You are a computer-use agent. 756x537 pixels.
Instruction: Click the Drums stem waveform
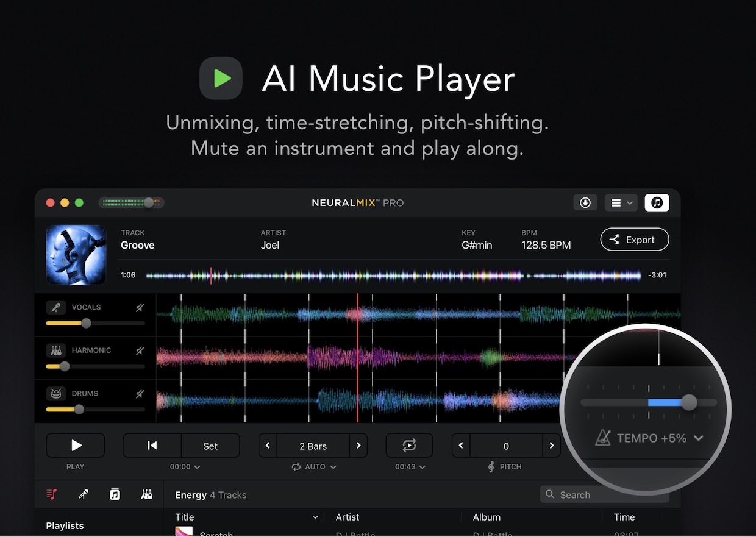click(x=360, y=400)
